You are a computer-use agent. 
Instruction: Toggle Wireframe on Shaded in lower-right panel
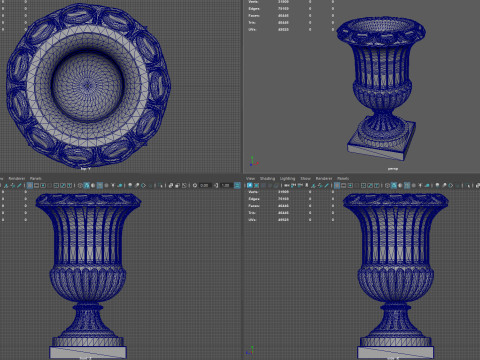pyautogui.click(x=407, y=185)
